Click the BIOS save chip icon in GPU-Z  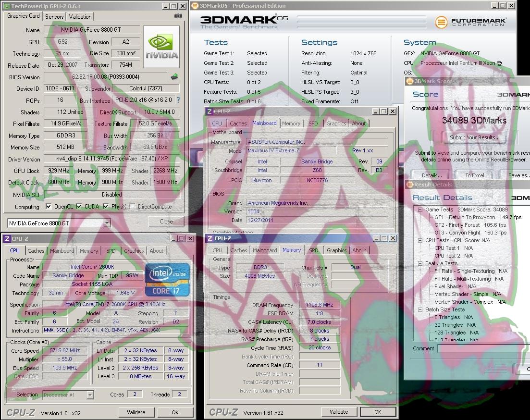174,77
